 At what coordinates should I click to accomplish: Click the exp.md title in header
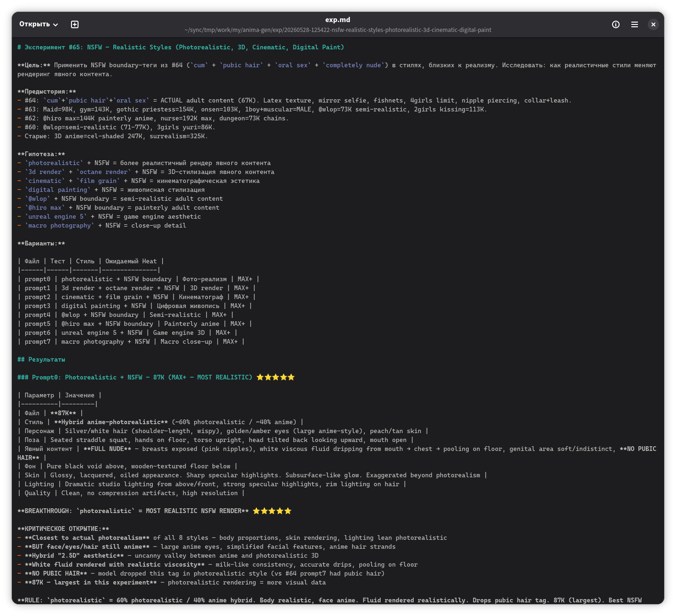pyautogui.click(x=338, y=20)
